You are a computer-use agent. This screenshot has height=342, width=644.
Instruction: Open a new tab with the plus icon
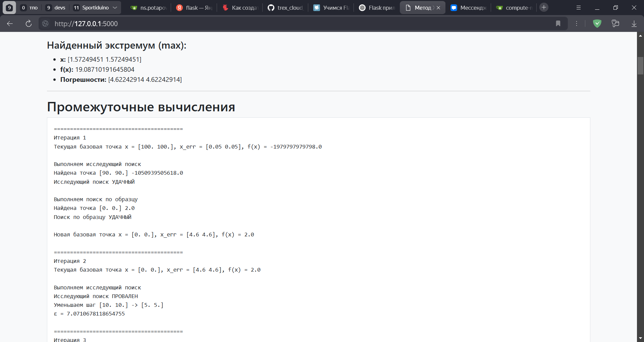coord(543,7)
